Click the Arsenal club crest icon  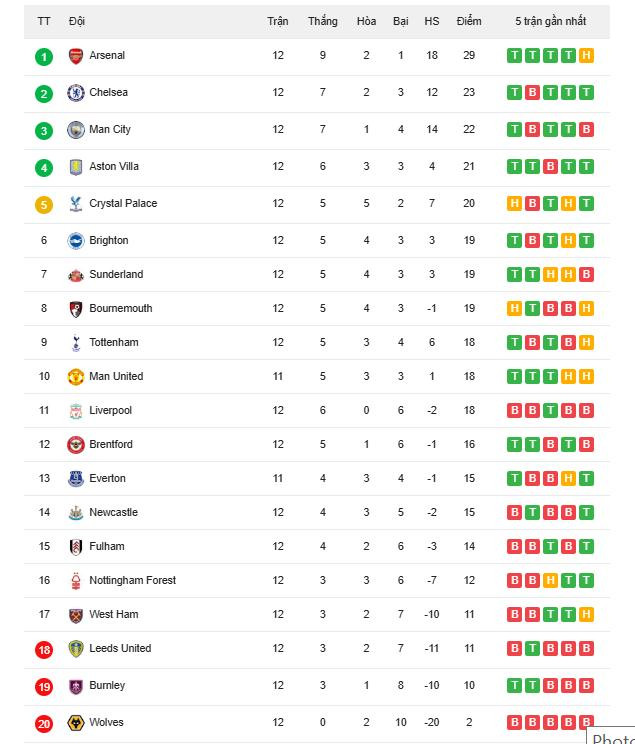76,56
